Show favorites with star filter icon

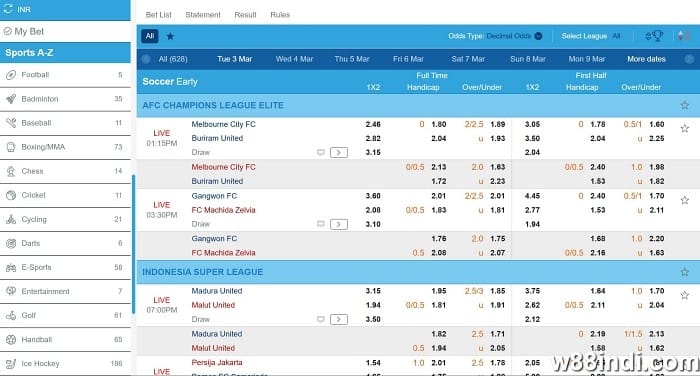(170, 36)
